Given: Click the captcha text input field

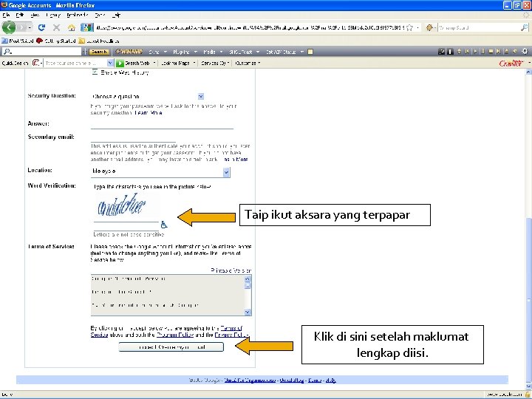Looking at the screenshot, I should click(x=126, y=225).
